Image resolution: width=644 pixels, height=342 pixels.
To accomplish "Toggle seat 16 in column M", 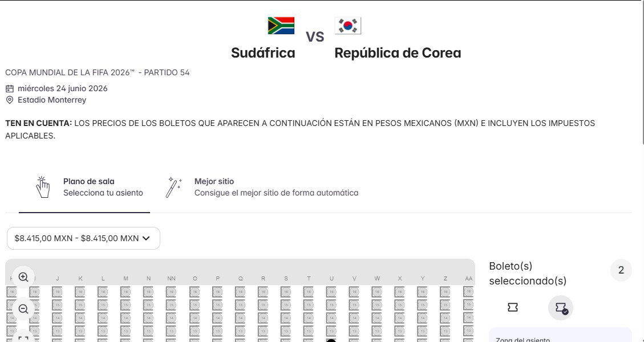I will click(x=125, y=291).
